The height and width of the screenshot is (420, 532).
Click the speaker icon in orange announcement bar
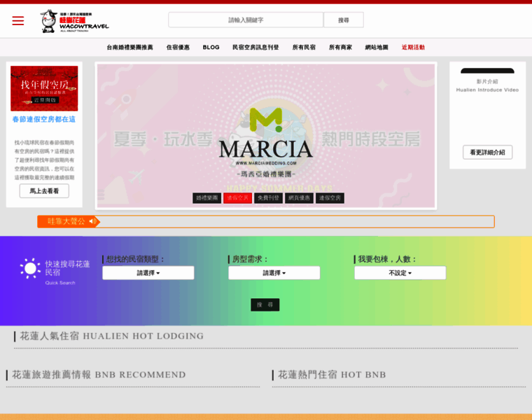92,221
